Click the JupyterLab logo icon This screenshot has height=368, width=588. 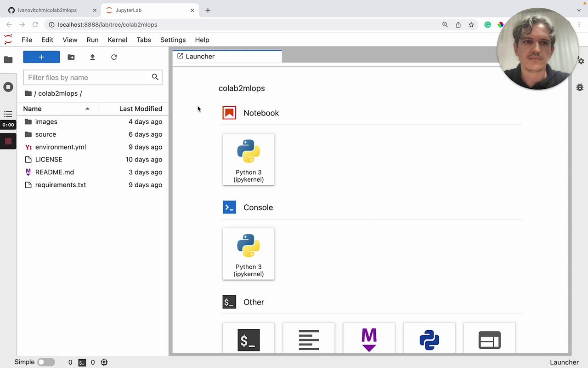coord(8,40)
